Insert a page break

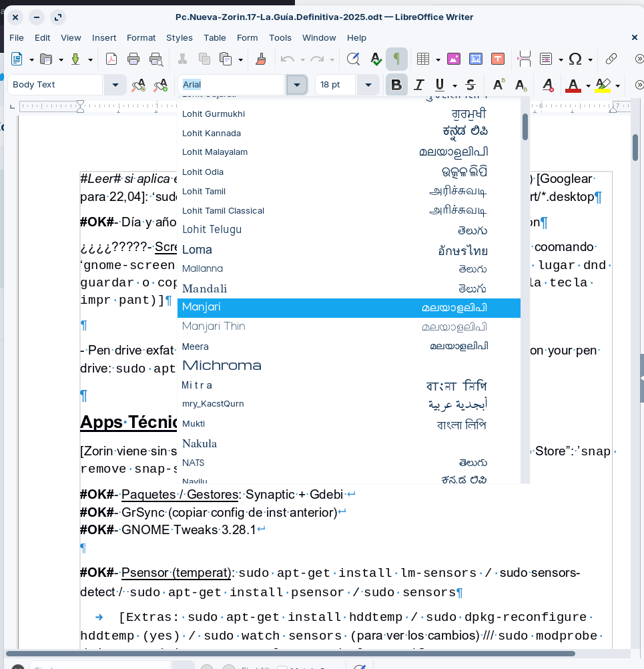(x=524, y=59)
